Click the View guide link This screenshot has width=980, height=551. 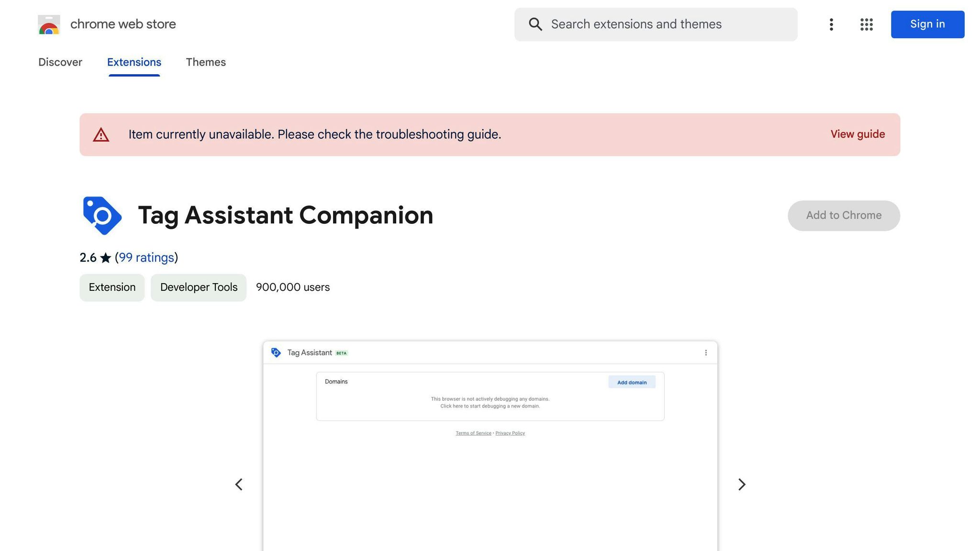[x=857, y=134]
